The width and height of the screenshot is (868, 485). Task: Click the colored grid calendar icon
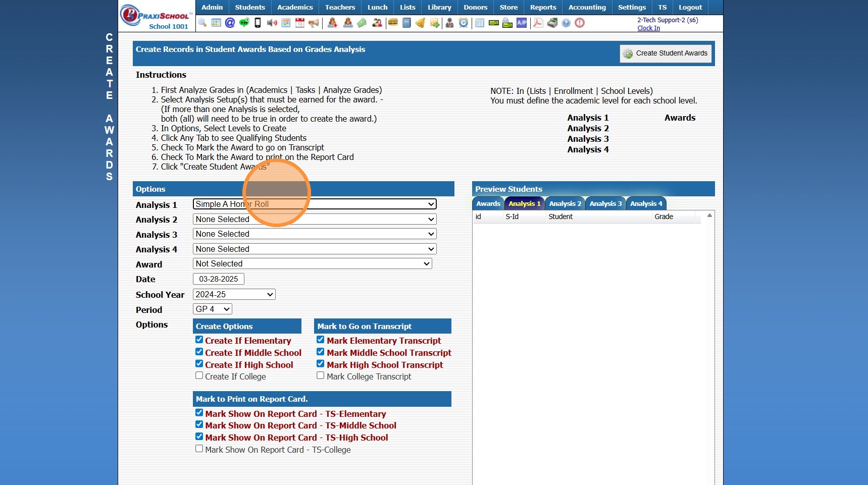216,23
